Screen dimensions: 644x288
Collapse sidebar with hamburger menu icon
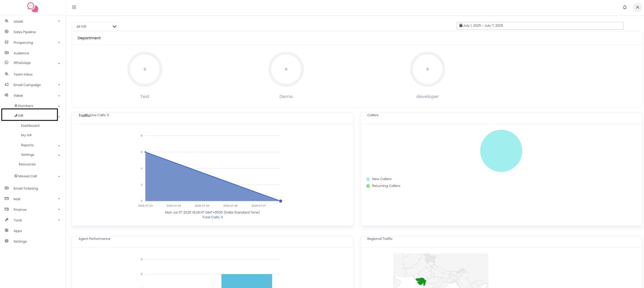click(x=74, y=7)
